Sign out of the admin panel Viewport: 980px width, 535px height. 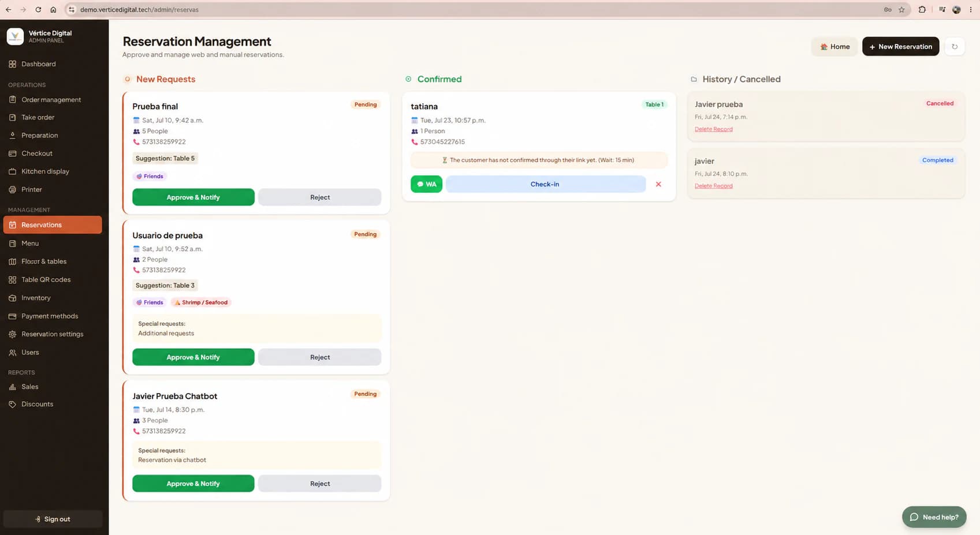[53, 519]
